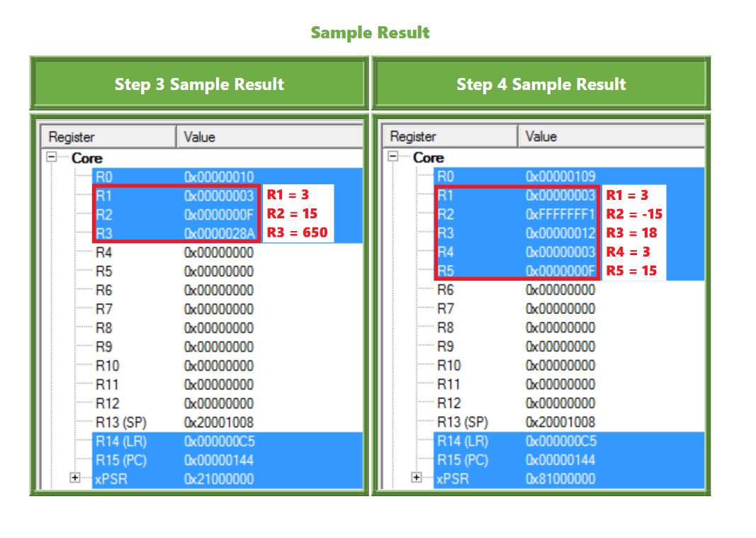Click the Step 3 Sample Result title bar

pos(199,84)
